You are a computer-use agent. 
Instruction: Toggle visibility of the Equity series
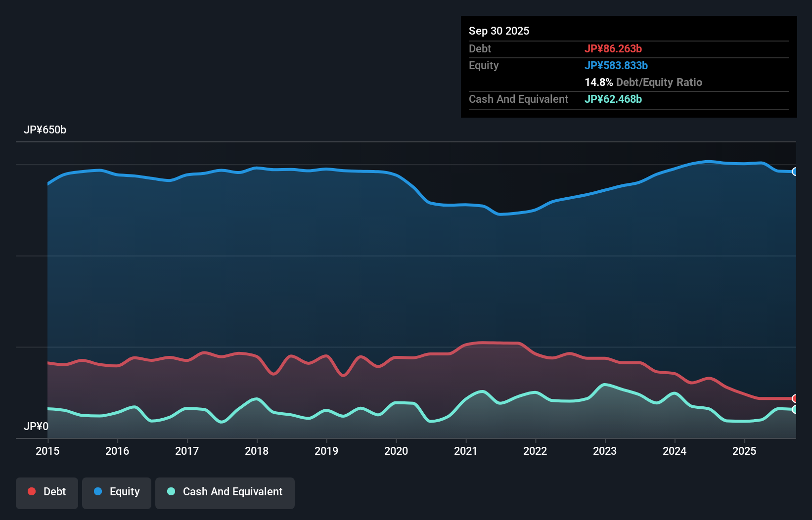coord(116,492)
